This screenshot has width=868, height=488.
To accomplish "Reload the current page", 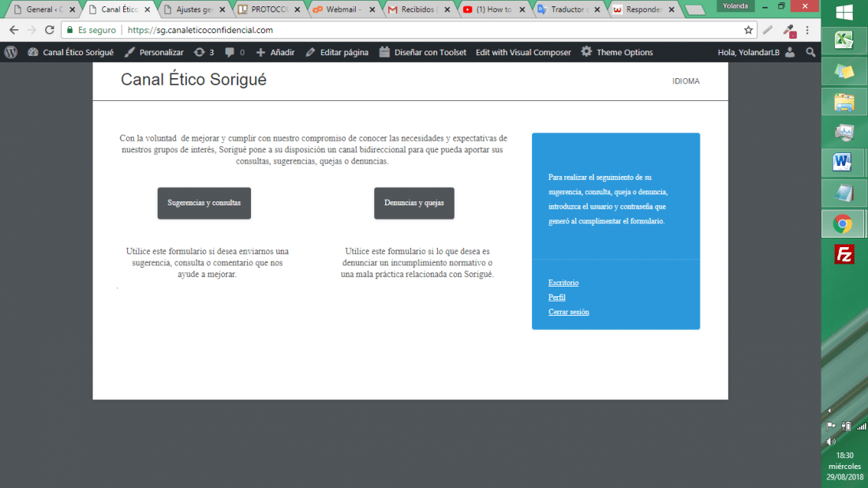I will 49,30.
